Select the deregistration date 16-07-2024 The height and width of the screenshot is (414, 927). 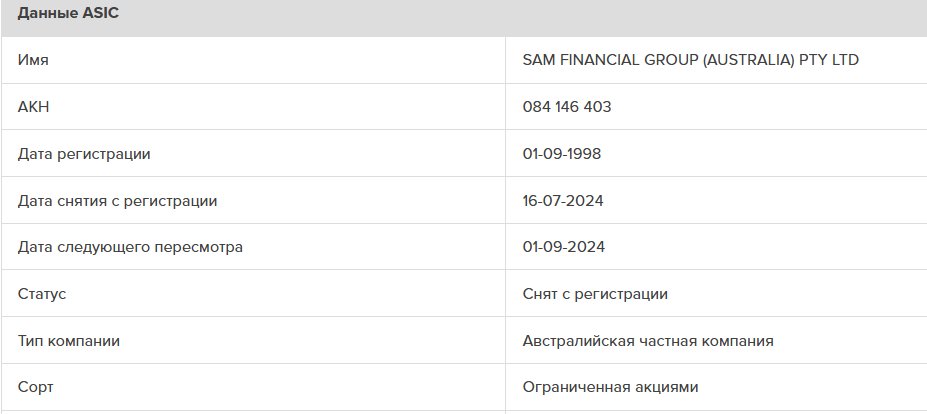coord(563,201)
